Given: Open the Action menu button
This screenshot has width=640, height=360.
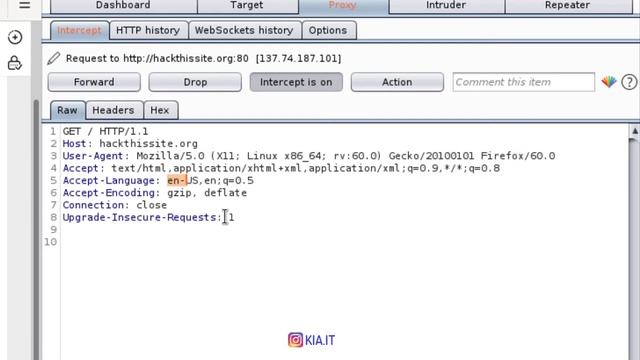Looking at the screenshot, I should [x=397, y=82].
